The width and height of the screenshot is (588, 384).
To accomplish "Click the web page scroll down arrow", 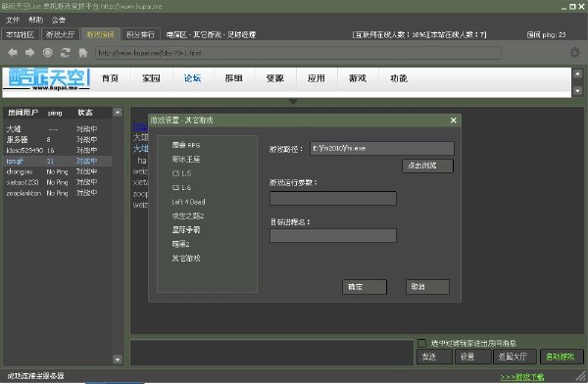I will tap(577, 91).
